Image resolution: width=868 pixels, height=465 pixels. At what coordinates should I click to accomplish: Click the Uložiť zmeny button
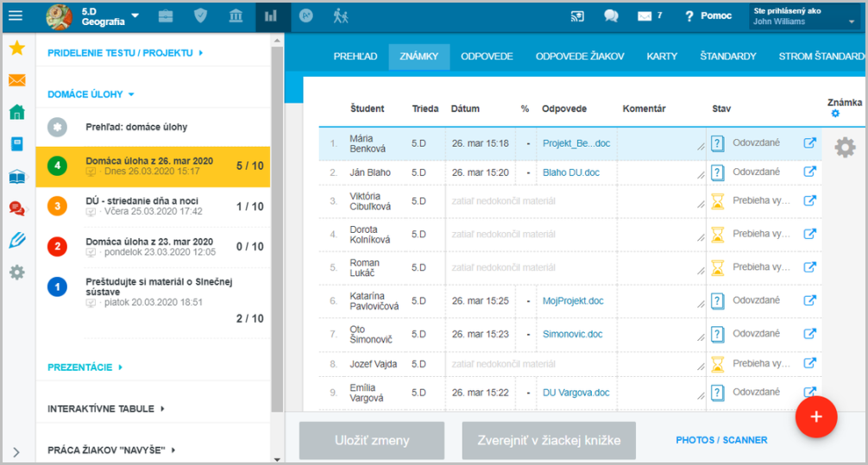(x=372, y=441)
